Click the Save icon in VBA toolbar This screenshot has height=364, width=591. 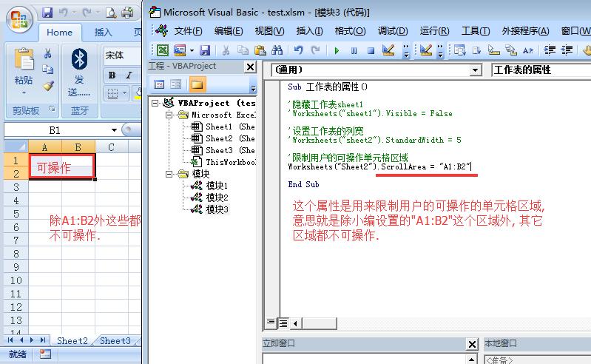tap(205, 50)
